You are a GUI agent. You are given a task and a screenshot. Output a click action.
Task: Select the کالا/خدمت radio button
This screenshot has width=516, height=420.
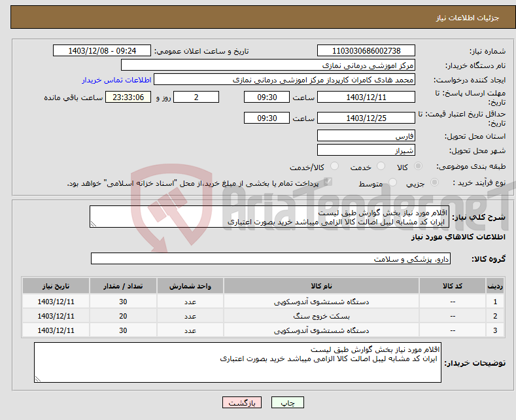click(334, 166)
